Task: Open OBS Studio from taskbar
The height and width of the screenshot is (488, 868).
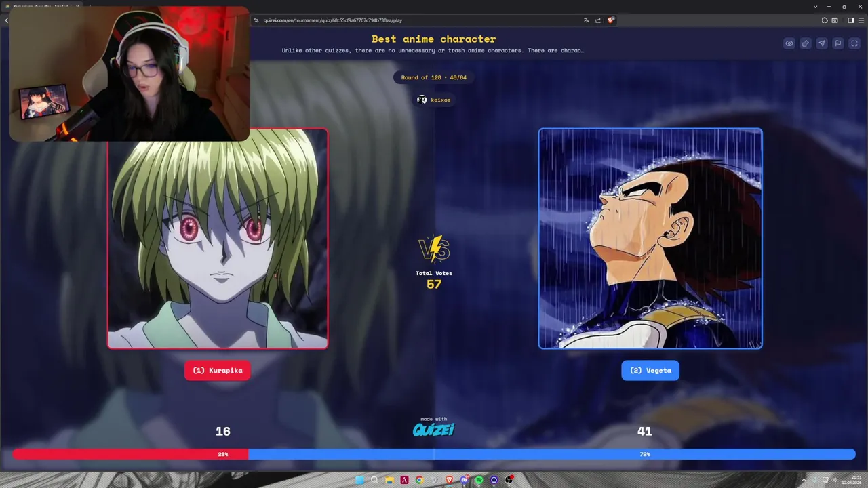Action: click(x=509, y=480)
